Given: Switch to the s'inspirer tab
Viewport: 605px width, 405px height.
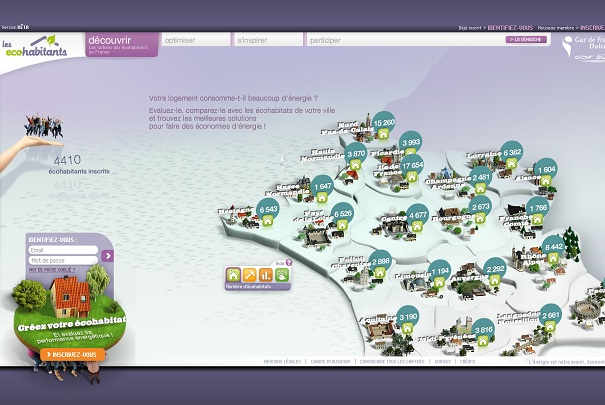Looking at the screenshot, I should point(268,41).
